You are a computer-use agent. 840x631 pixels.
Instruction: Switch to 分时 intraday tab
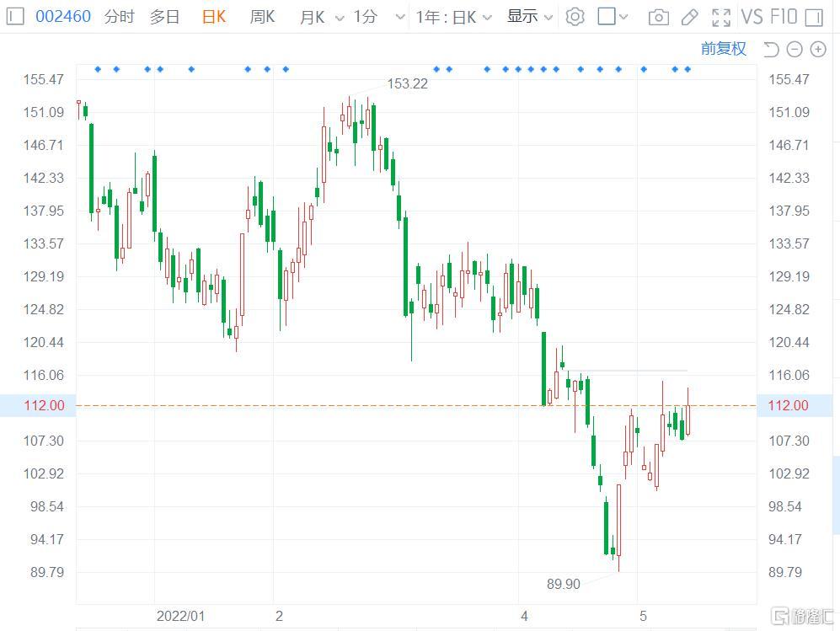click(119, 16)
